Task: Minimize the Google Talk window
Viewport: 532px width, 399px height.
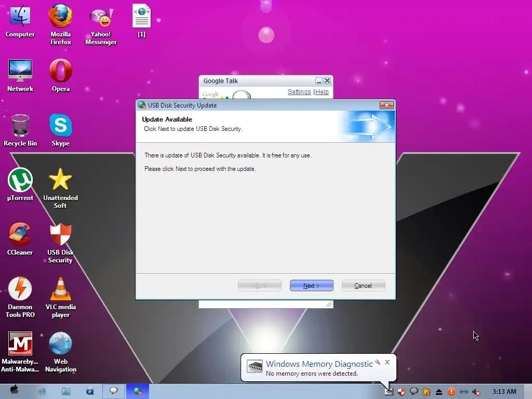Action: coord(318,81)
